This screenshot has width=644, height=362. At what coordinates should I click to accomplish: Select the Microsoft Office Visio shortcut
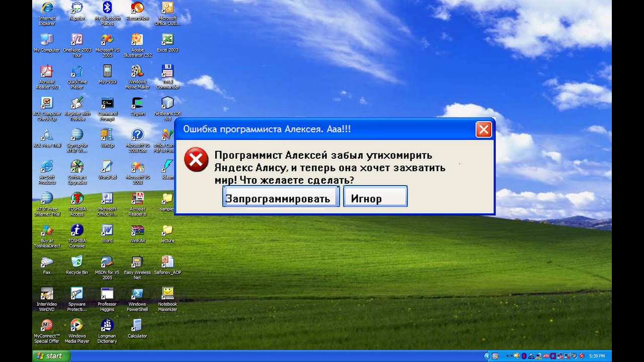click(107, 204)
